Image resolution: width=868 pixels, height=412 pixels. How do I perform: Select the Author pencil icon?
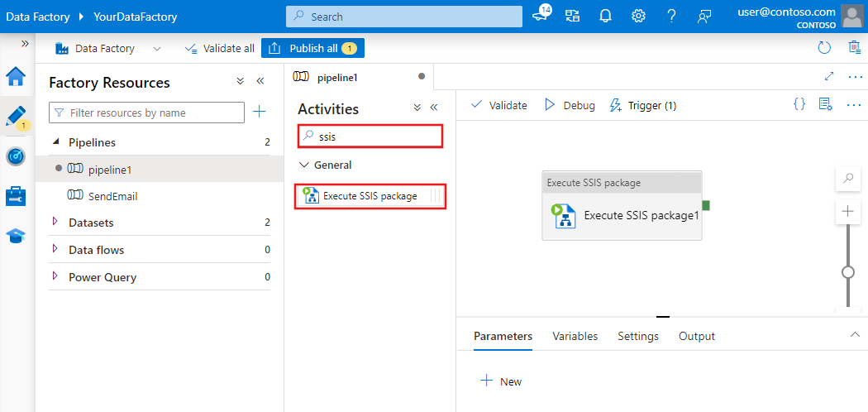pyautogui.click(x=16, y=117)
